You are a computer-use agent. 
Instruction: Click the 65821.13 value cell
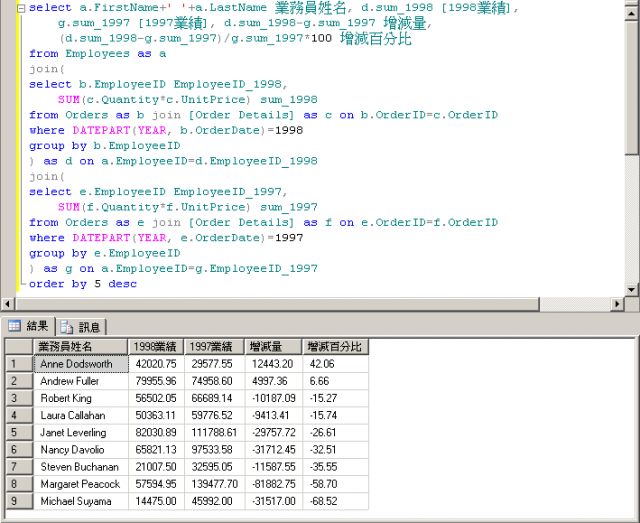click(x=156, y=450)
